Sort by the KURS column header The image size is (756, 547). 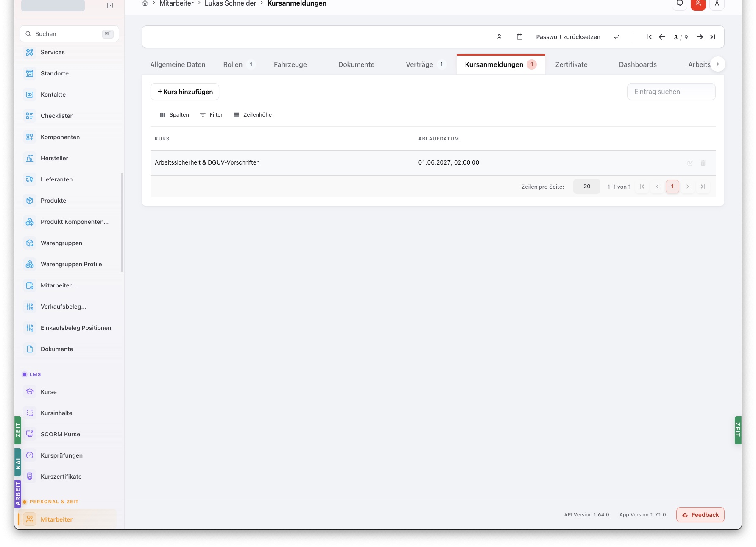click(162, 139)
